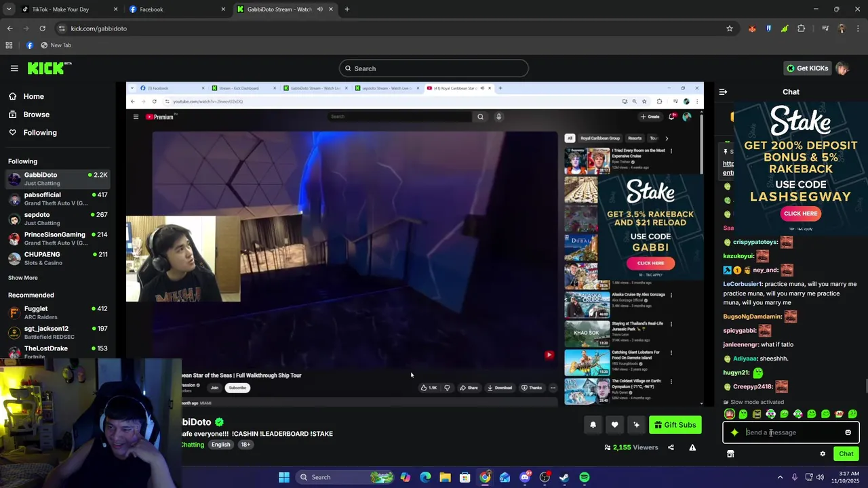868x488 pixels.
Task: Show hidden system tray icons
Action: point(780,477)
